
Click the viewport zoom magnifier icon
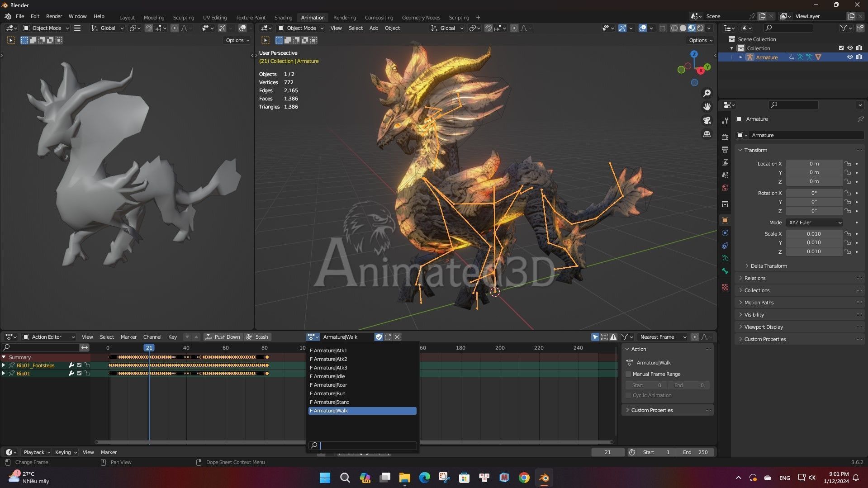(707, 93)
